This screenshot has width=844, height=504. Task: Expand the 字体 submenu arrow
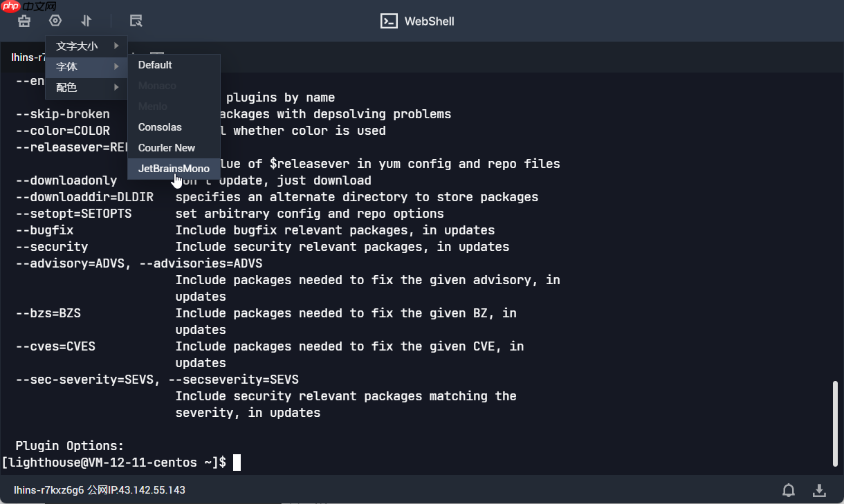pyautogui.click(x=116, y=67)
